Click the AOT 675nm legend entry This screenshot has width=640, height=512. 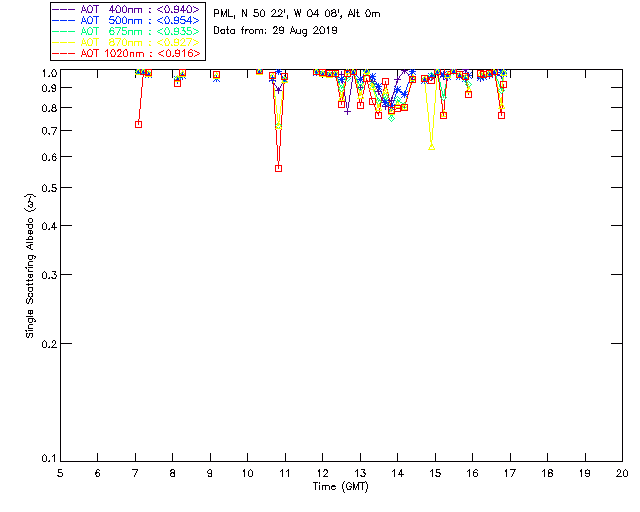coord(126,31)
